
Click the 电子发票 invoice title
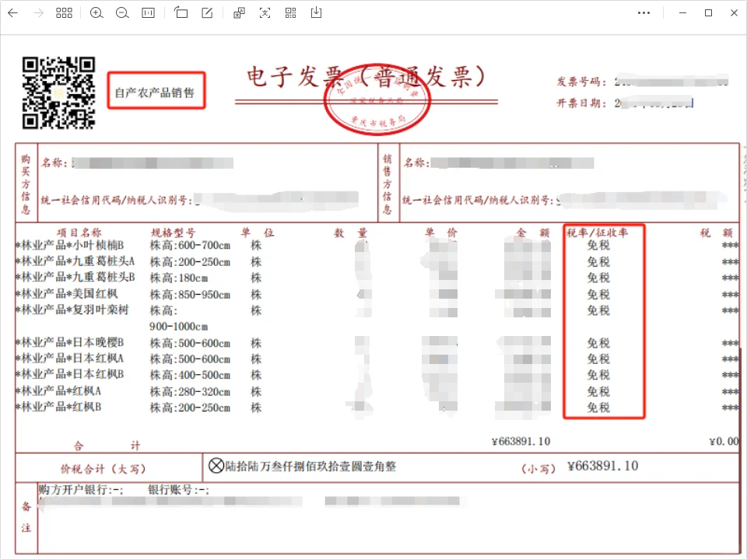[366, 75]
